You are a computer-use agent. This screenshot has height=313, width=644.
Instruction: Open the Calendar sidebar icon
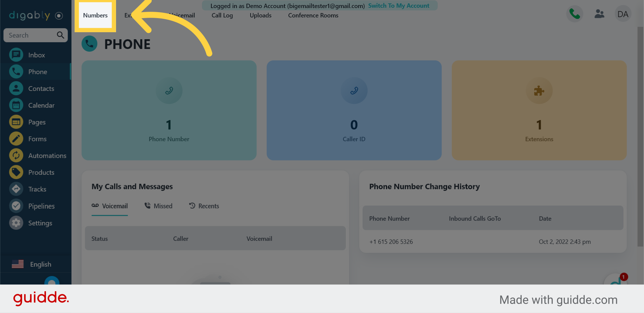pyautogui.click(x=16, y=105)
